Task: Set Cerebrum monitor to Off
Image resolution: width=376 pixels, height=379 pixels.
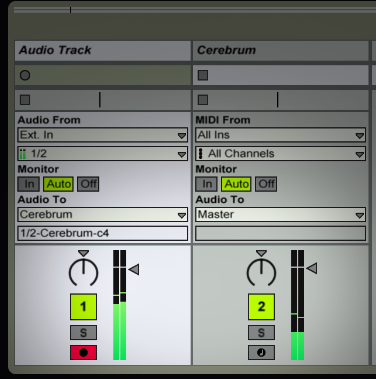Action: (x=266, y=184)
